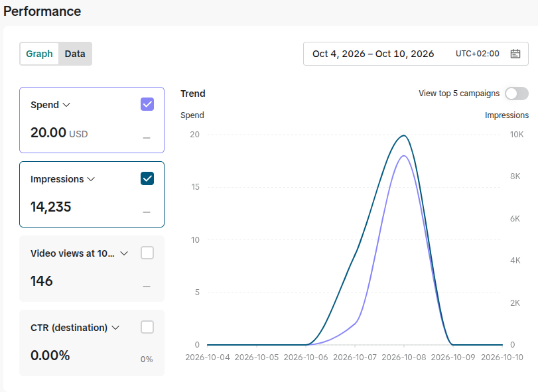Expand the Impressions metric dropdown chevron
This screenshot has width=538, height=392.
tap(91, 179)
